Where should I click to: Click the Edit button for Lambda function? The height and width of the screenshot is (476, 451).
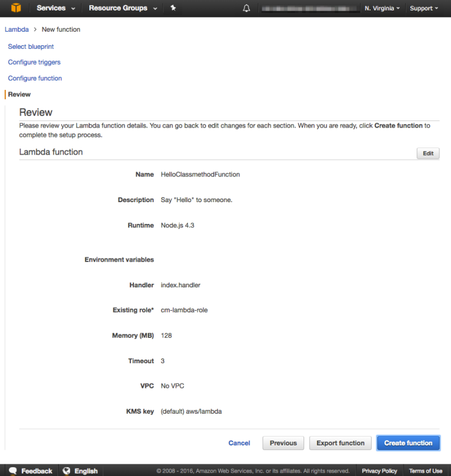[428, 153]
